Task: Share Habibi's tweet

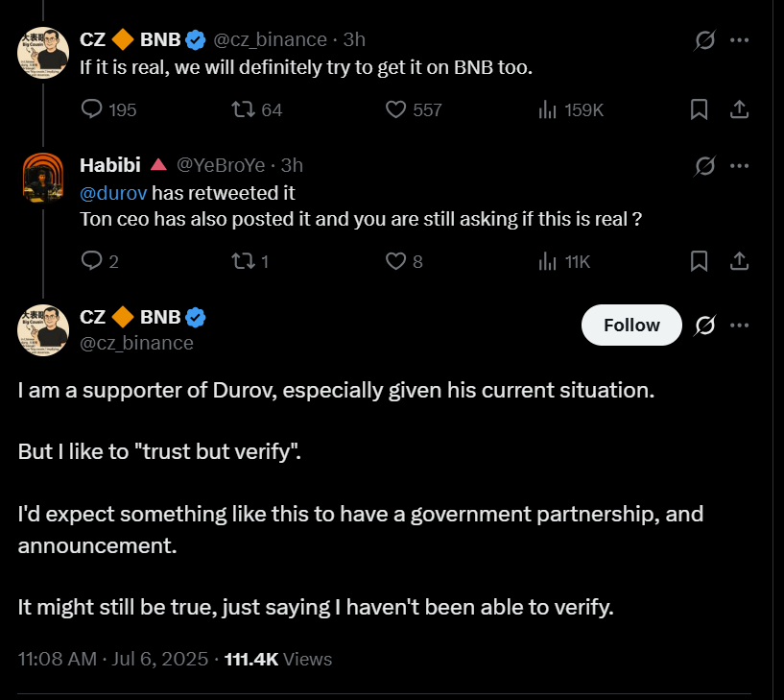Action: tap(740, 260)
